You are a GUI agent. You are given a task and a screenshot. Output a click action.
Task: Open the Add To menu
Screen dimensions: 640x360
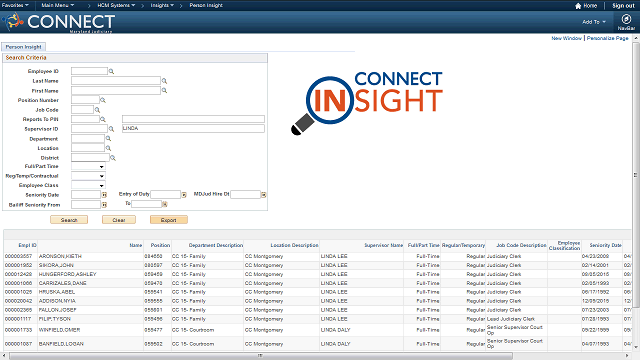(594, 22)
